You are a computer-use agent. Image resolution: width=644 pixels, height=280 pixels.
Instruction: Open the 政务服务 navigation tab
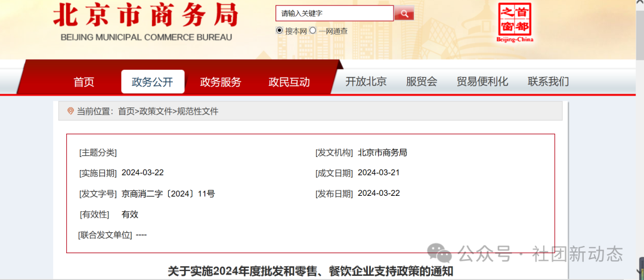pos(221,82)
